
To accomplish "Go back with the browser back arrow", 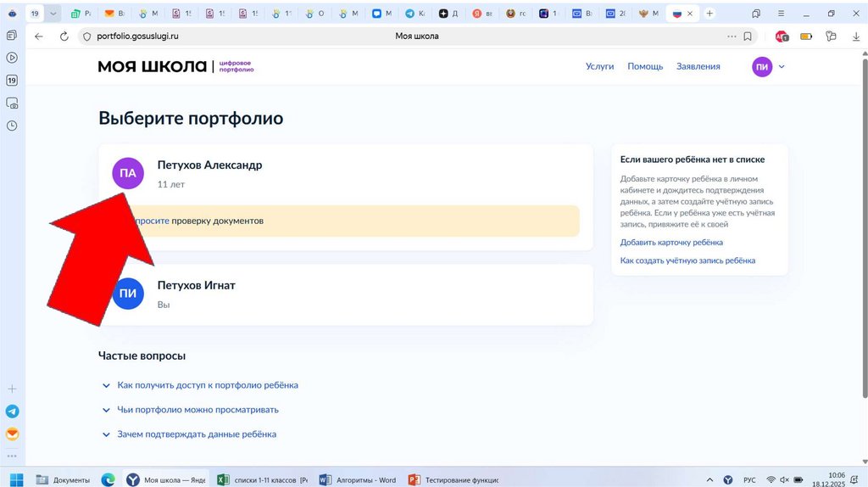I will [x=39, y=36].
